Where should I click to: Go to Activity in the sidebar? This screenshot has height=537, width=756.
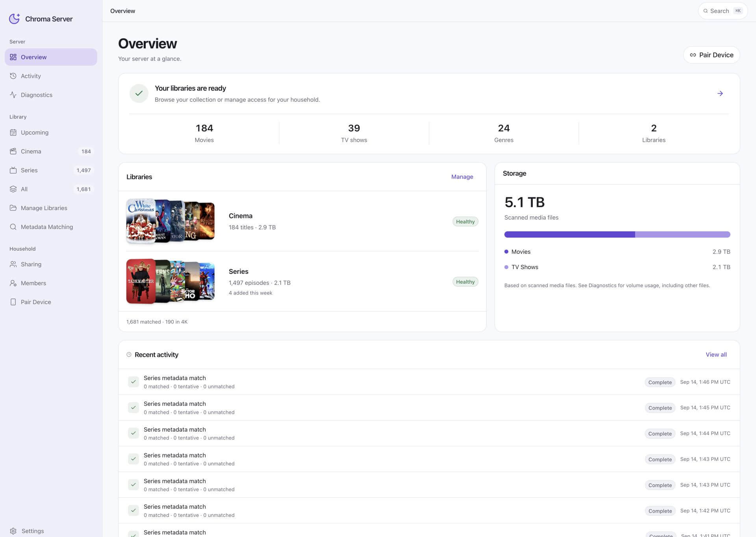click(51, 76)
